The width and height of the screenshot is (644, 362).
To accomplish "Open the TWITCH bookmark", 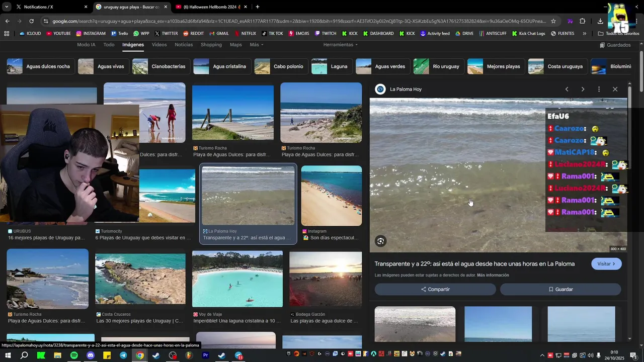I will point(326,34).
